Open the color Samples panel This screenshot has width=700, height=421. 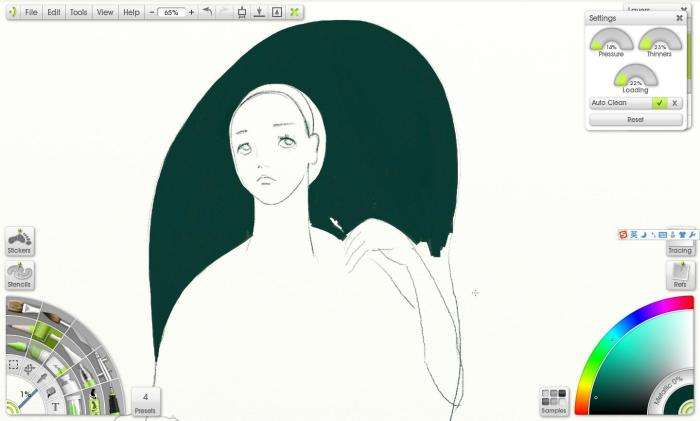pyautogui.click(x=554, y=401)
